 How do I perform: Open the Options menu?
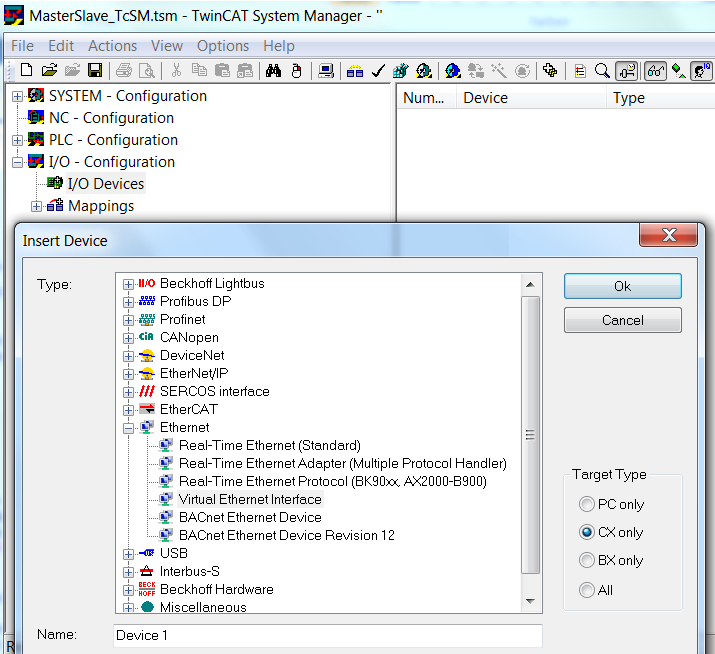coord(223,46)
